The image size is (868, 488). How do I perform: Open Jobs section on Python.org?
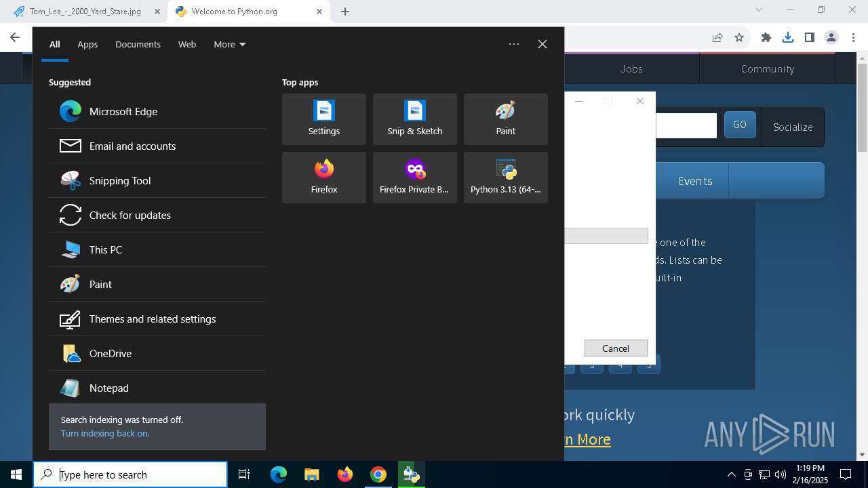pyautogui.click(x=631, y=68)
